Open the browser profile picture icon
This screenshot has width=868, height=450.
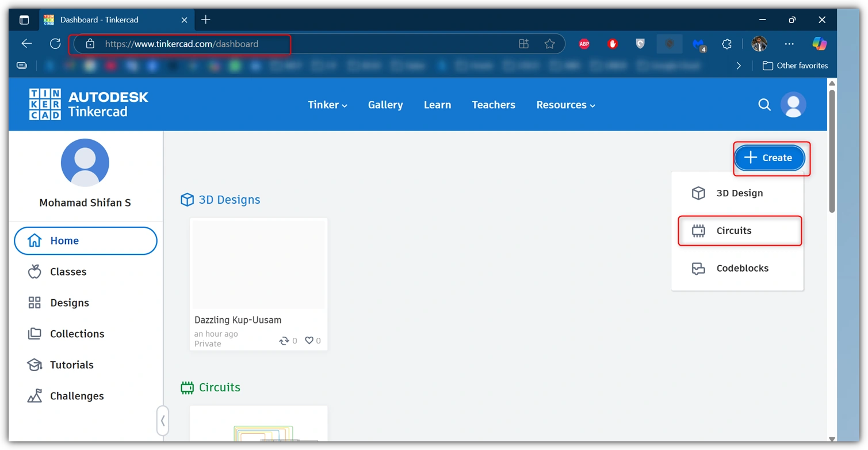[x=759, y=44]
